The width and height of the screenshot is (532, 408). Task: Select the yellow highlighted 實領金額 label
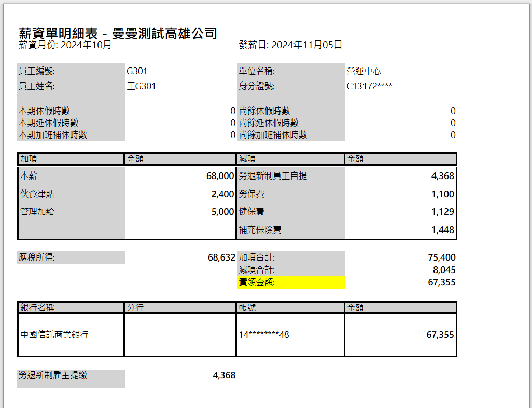pos(257,282)
